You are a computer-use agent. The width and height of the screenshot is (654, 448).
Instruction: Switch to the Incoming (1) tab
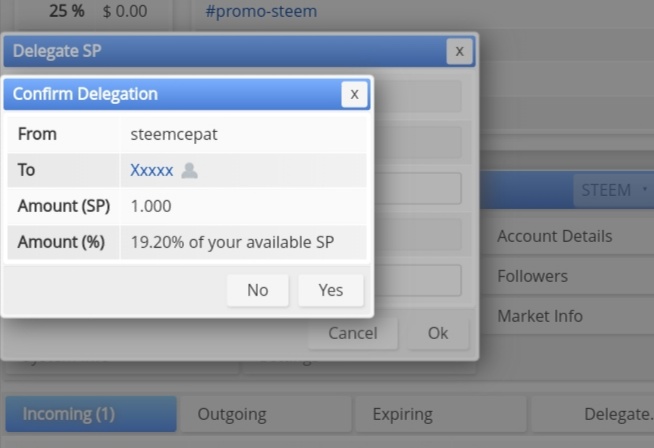(x=91, y=414)
